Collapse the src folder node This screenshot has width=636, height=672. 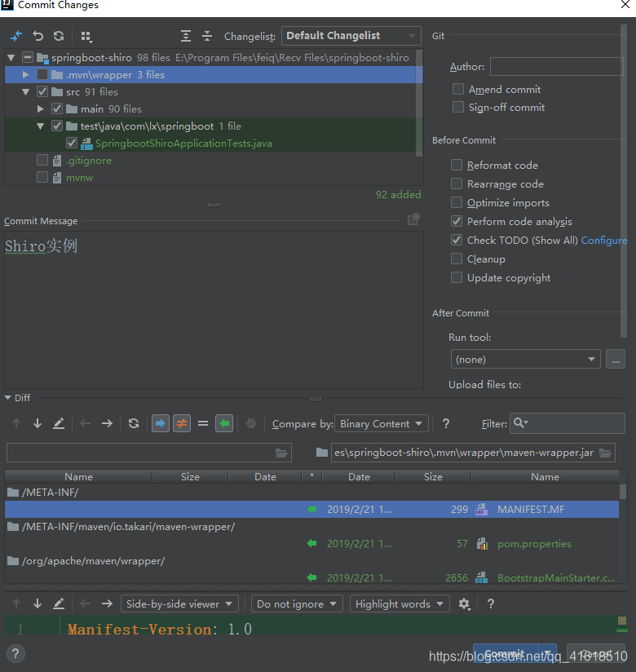point(26,91)
